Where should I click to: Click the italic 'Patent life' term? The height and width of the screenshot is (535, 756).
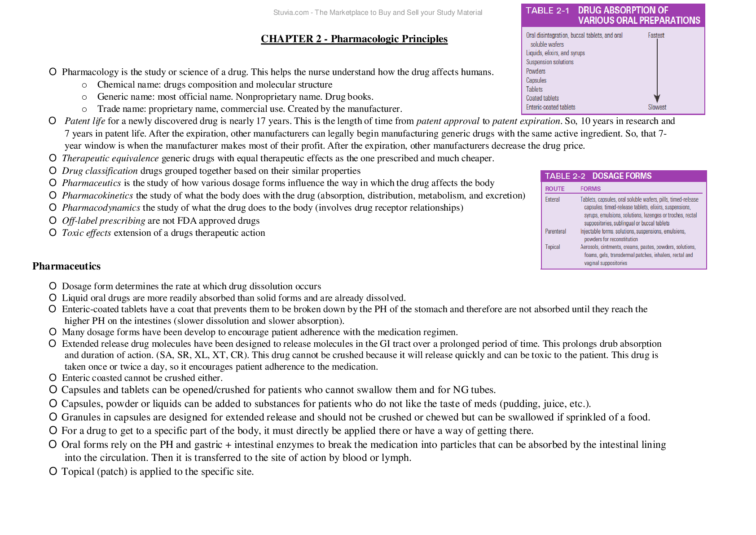pos(85,121)
